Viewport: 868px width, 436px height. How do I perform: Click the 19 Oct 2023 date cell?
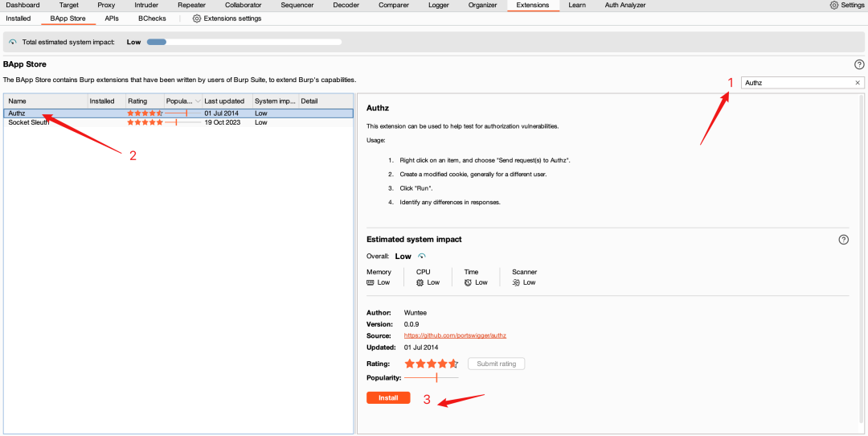[223, 122]
